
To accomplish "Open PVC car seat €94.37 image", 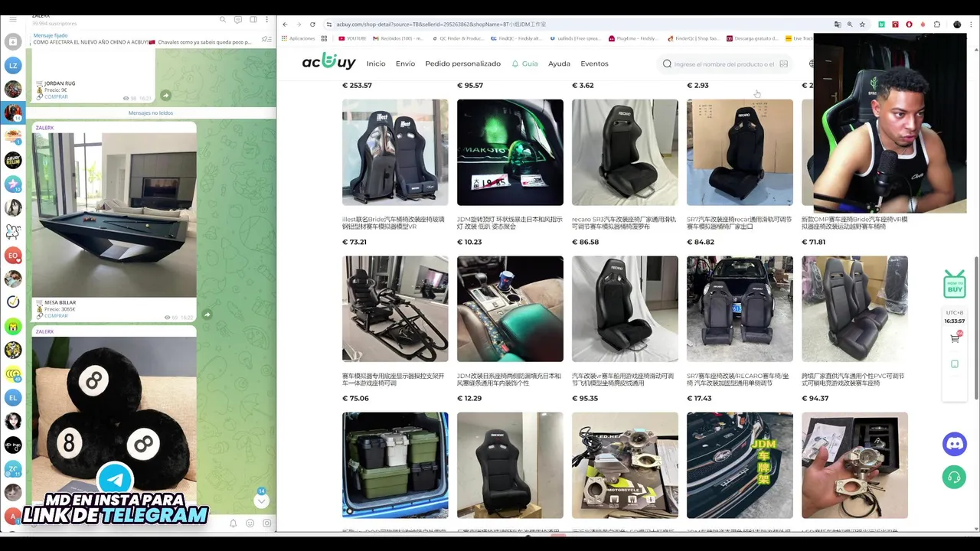I will [x=854, y=308].
